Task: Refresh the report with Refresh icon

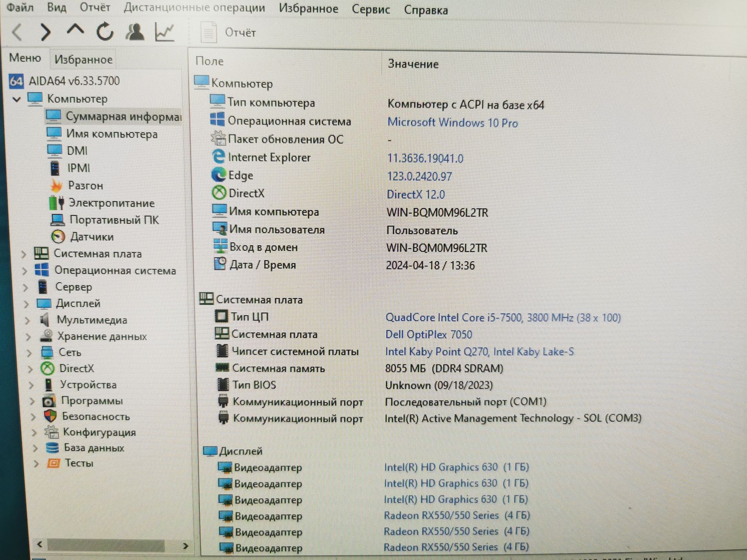Action: coord(105,32)
